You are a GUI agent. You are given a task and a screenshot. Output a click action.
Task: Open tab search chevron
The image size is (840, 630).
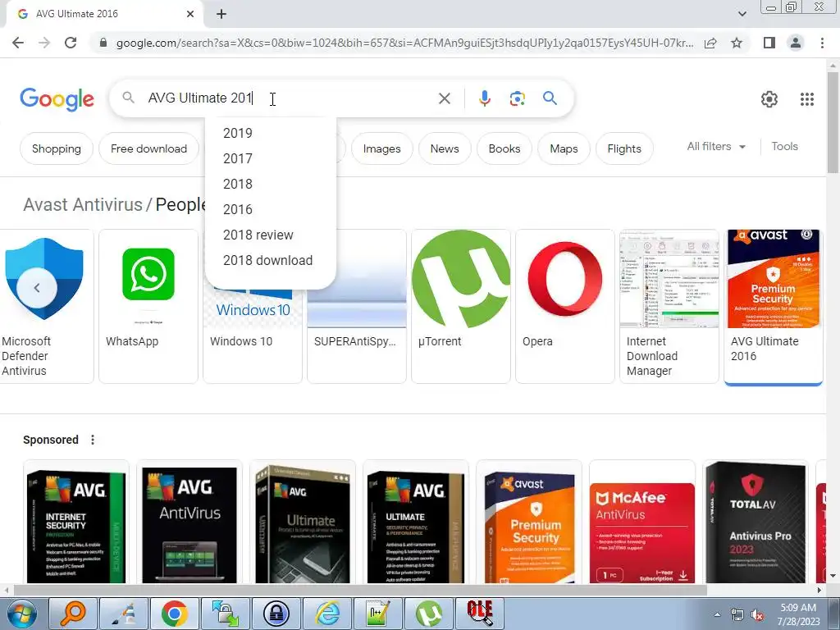(x=742, y=14)
